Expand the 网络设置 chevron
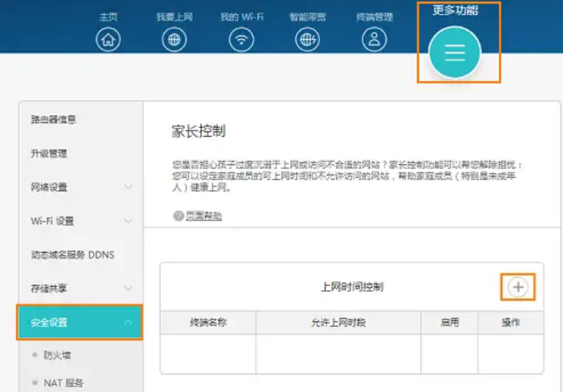The height and width of the screenshot is (392, 563). click(x=128, y=188)
